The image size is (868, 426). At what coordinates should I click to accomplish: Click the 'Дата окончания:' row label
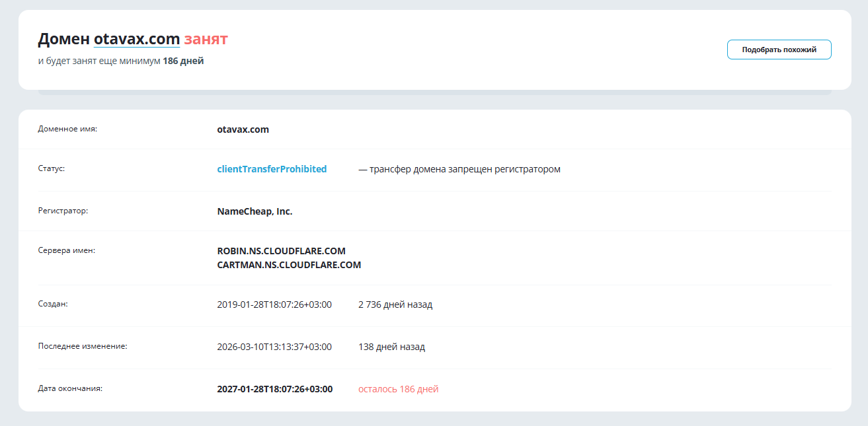pyautogui.click(x=70, y=388)
